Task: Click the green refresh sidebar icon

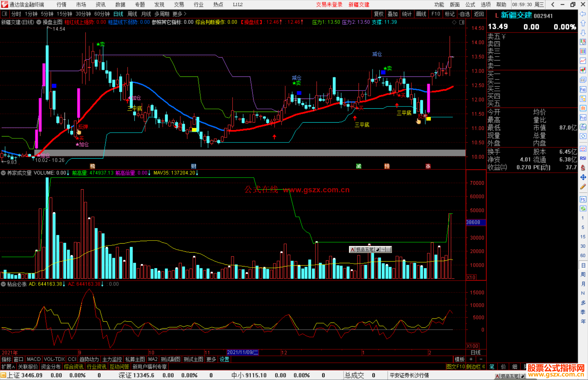Action: tap(583, 209)
